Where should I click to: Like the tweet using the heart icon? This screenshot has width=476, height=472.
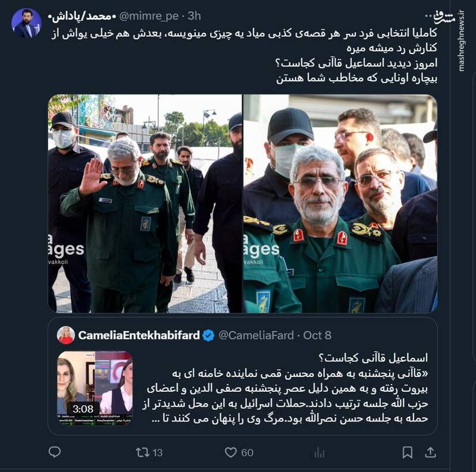point(230,452)
